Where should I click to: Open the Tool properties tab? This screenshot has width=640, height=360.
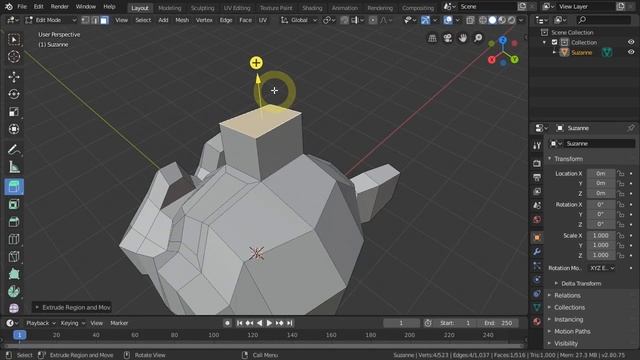pos(537,146)
